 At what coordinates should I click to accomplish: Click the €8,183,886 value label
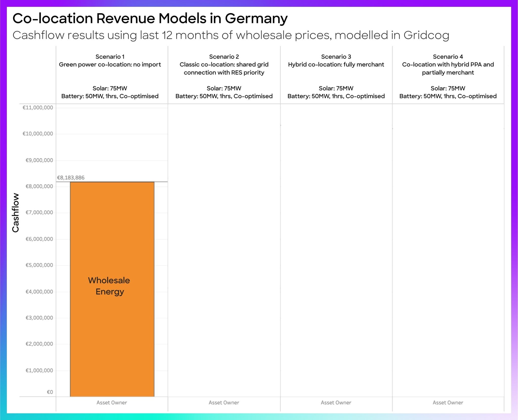[71, 178]
